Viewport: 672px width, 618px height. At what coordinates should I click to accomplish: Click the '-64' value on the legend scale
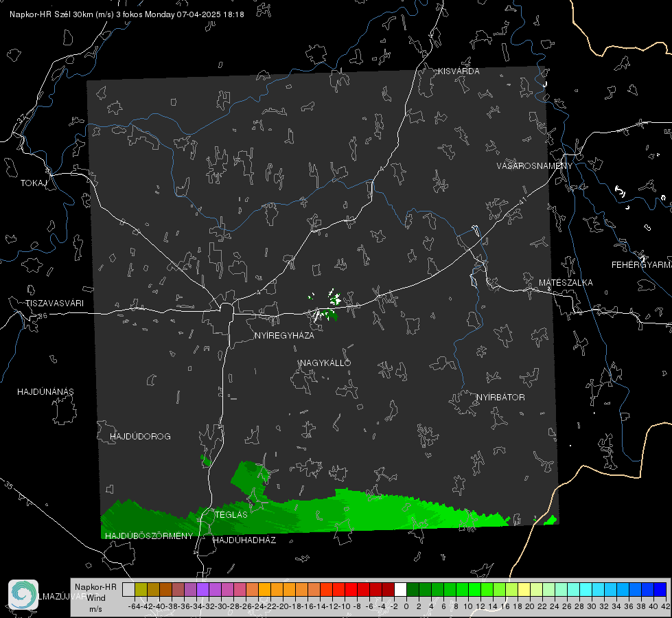pyautogui.click(x=134, y=606)
